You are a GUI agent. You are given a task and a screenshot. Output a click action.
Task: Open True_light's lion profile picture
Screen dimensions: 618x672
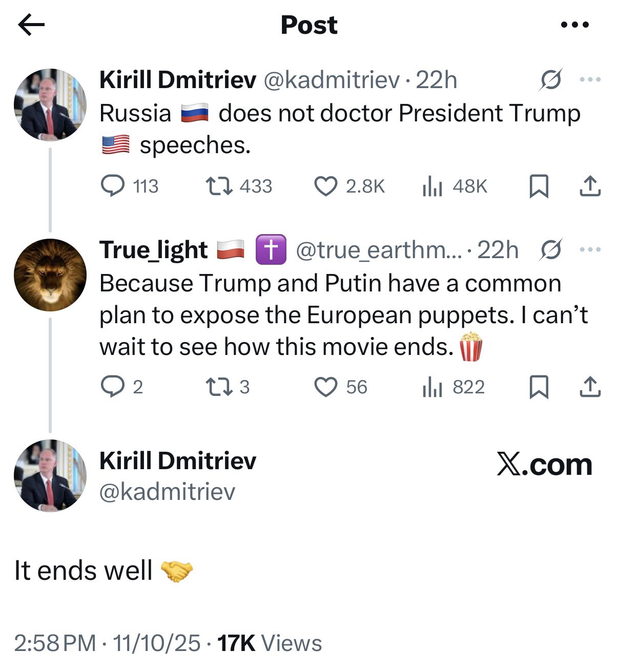tap(50, 275)
